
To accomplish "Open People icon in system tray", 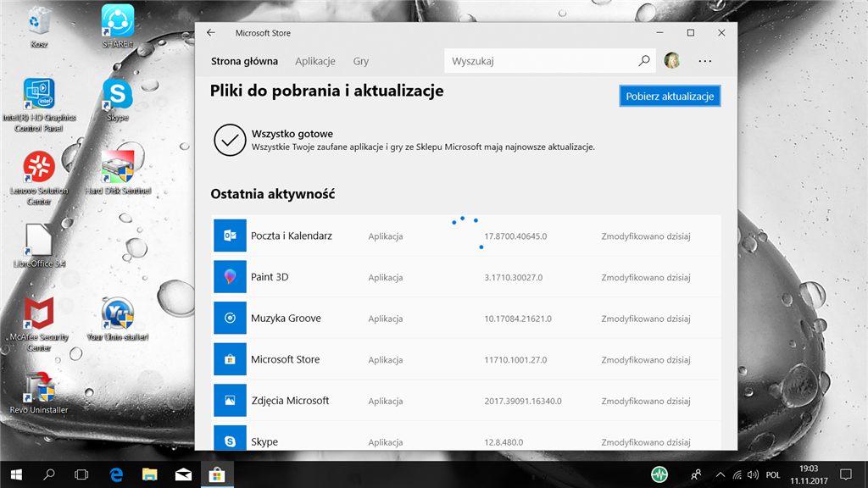I will coord(696,474).
